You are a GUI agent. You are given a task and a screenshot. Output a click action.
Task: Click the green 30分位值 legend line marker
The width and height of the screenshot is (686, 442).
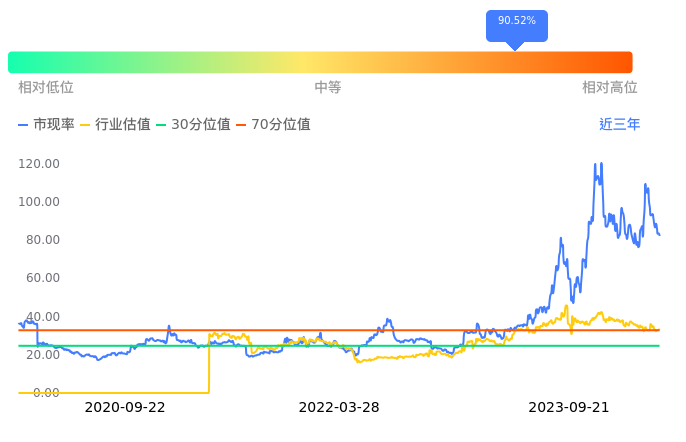(x=162, y=125)
